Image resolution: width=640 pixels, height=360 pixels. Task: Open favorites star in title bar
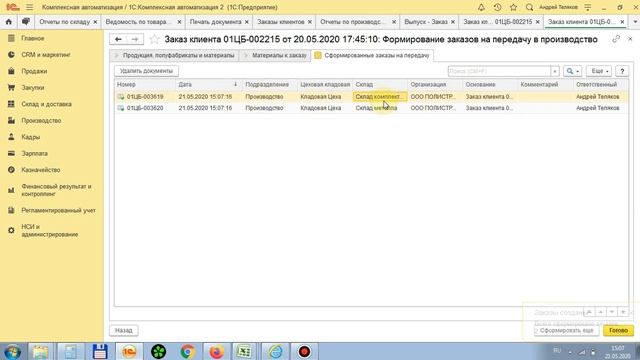tap(513, 7)
